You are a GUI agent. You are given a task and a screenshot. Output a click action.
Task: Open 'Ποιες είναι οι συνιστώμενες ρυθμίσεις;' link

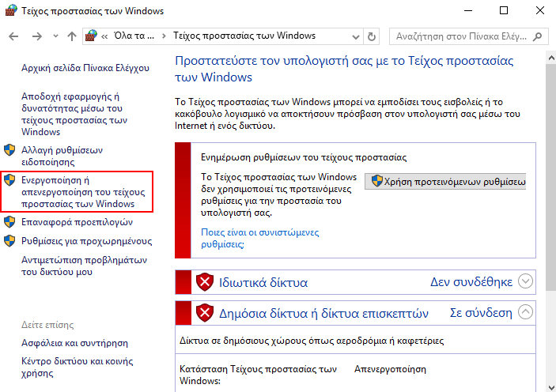tap(260, 238)
